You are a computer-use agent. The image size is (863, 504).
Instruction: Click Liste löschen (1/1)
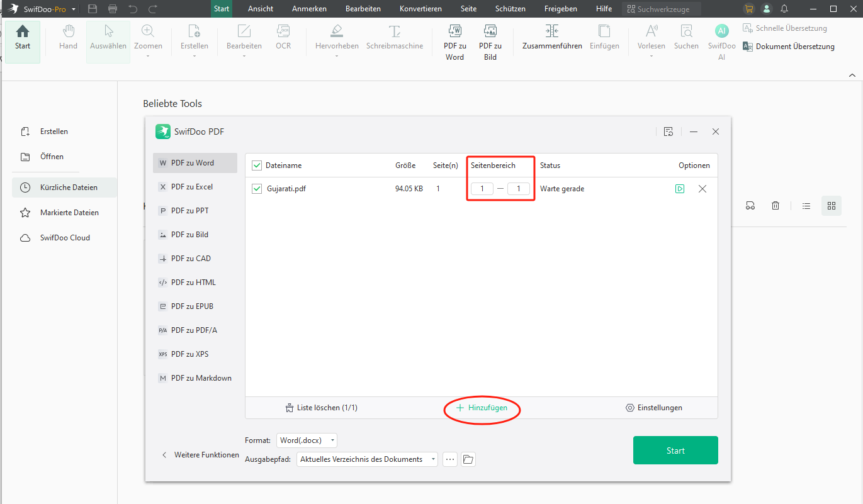pyautogui.click(x=321, y=408)
